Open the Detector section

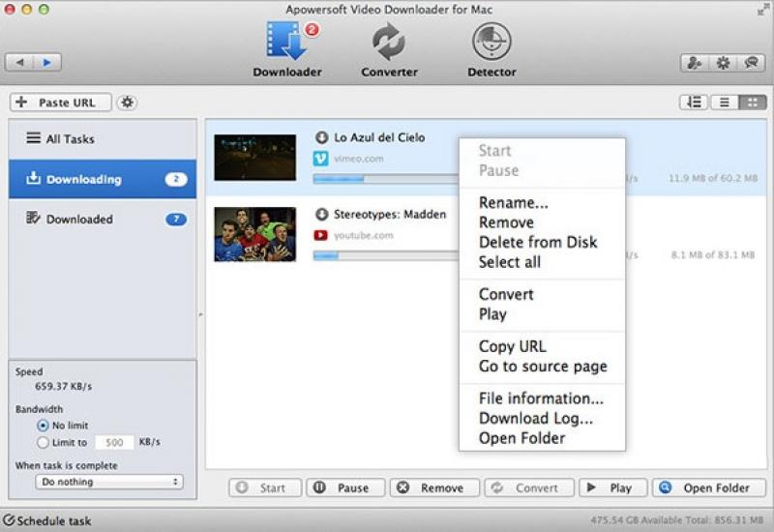[x=491, y=49]
